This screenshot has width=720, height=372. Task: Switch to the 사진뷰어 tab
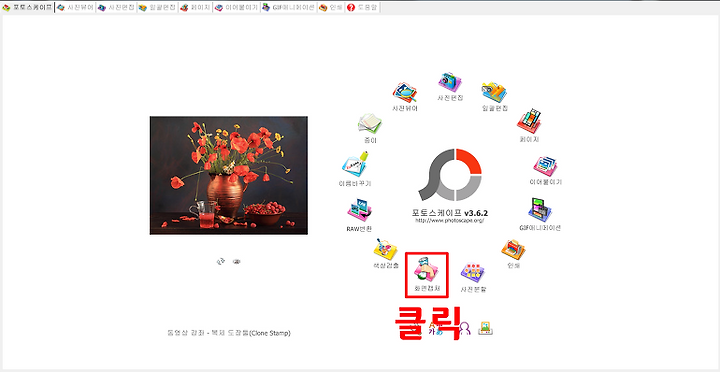tap(75, 8)
